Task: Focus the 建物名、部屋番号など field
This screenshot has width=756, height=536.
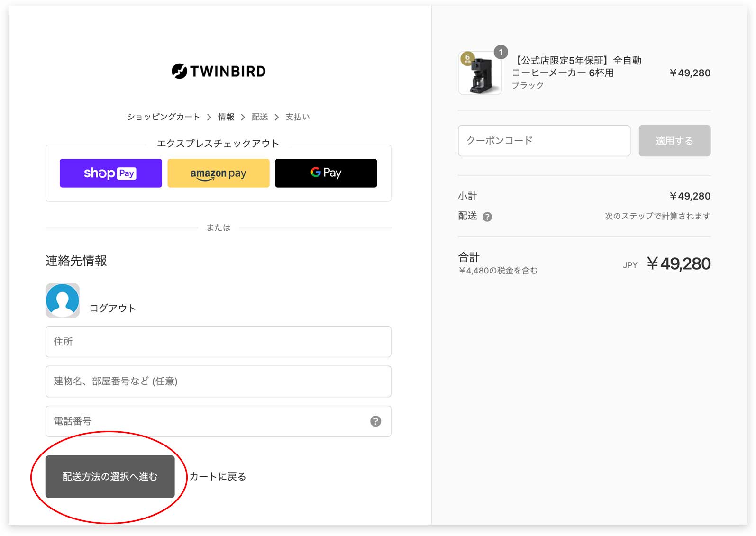Action: [218, 382]
